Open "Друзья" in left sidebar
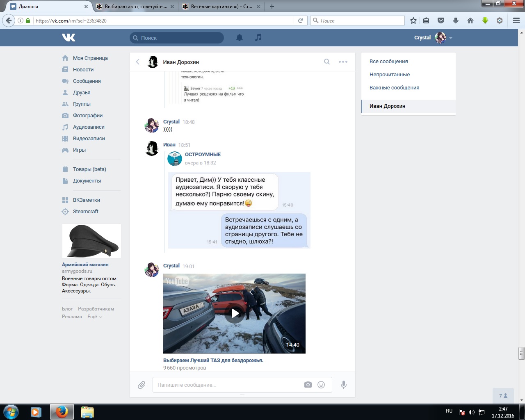This screenshot has height=420, width=525. [x=82, y=93]
